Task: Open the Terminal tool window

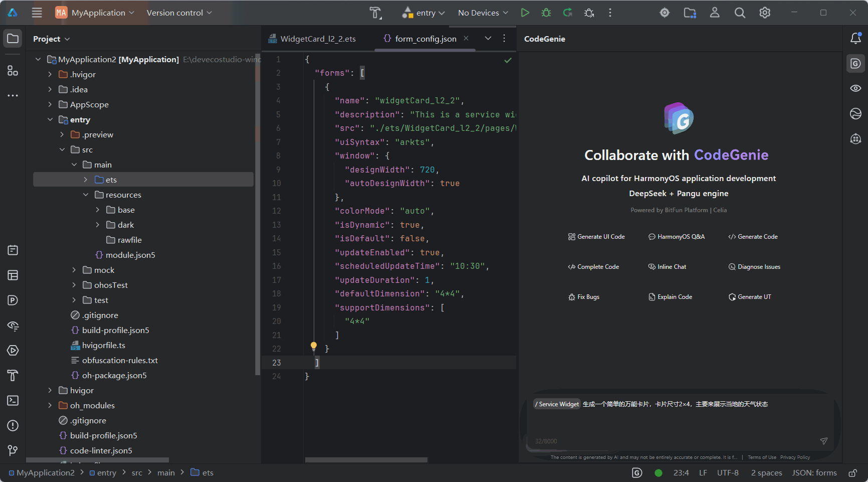Action: click(x=13, y=400)
